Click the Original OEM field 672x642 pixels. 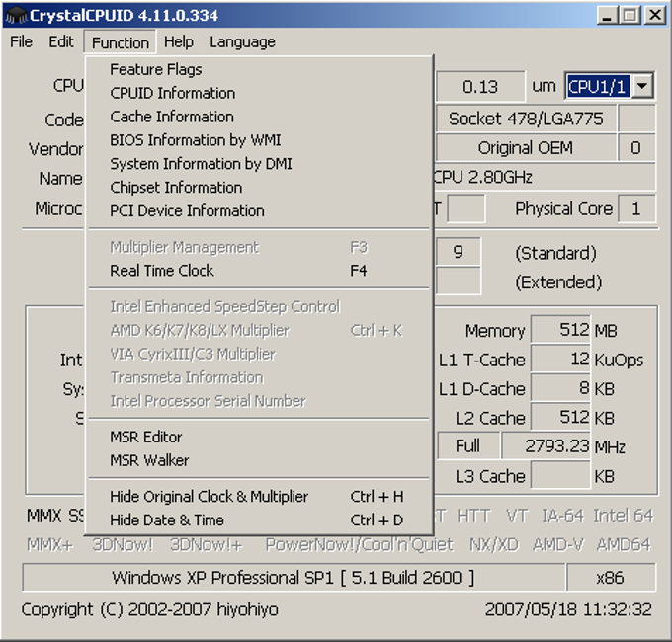(527, 148)
